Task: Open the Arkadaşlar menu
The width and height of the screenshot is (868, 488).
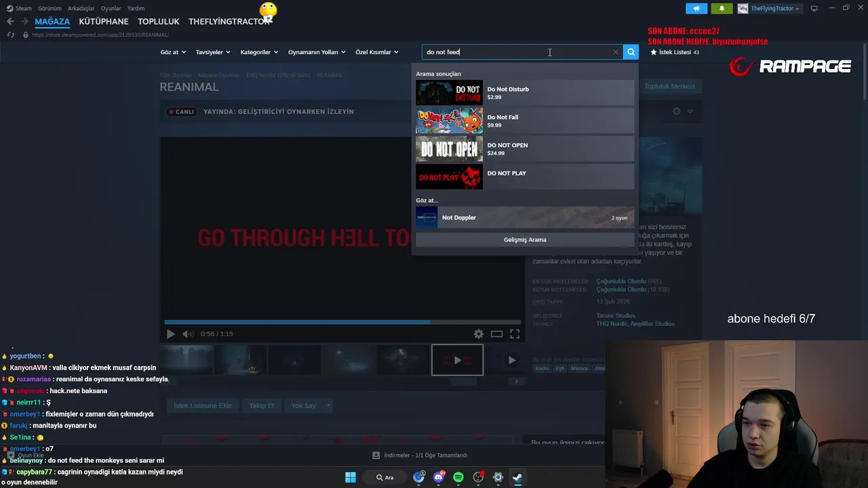Action: pos(81,8)
